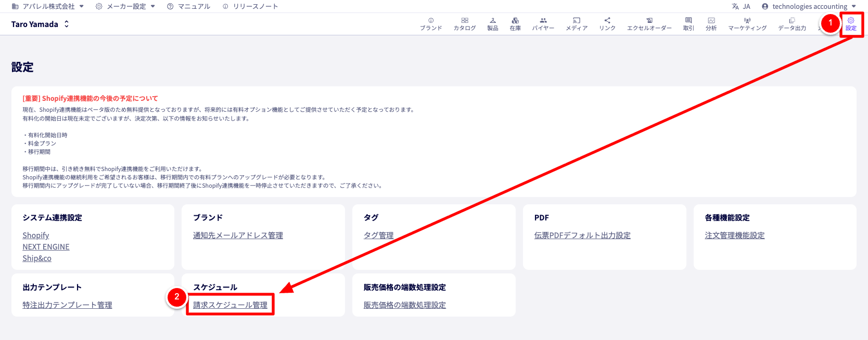This screenshot has height=340, width=868.
Task: Open the 設定 gear icon
Action: (x=851, y=24)
